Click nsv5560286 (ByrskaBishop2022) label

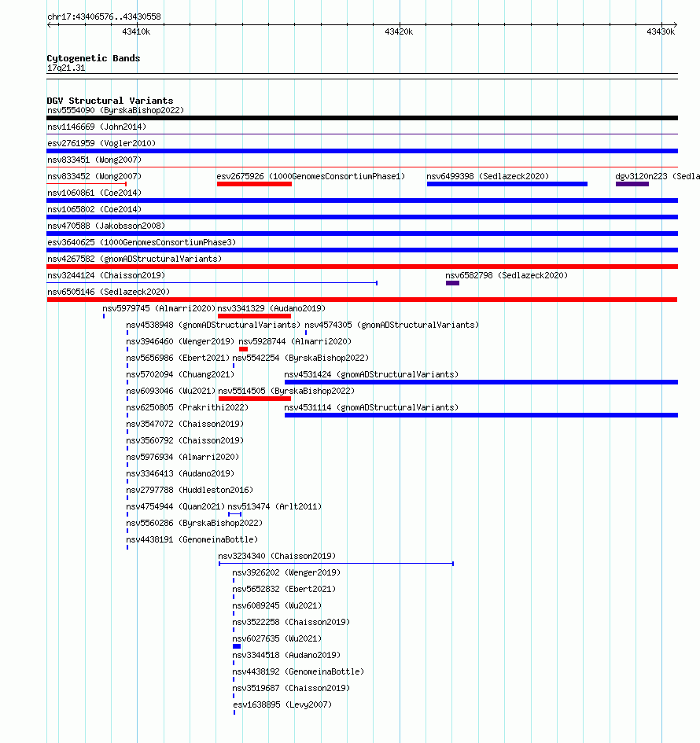click(194, 523)
